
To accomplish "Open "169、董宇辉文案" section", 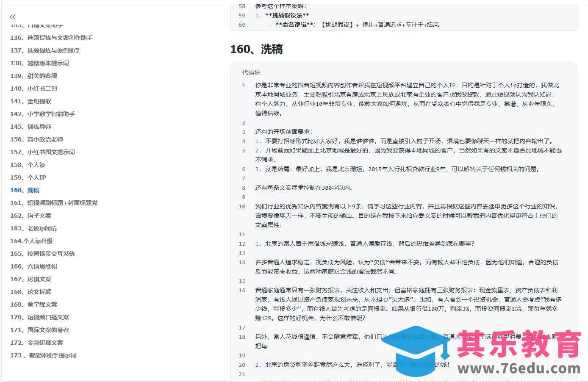I will pyautogui.click(x=33, y=304).
